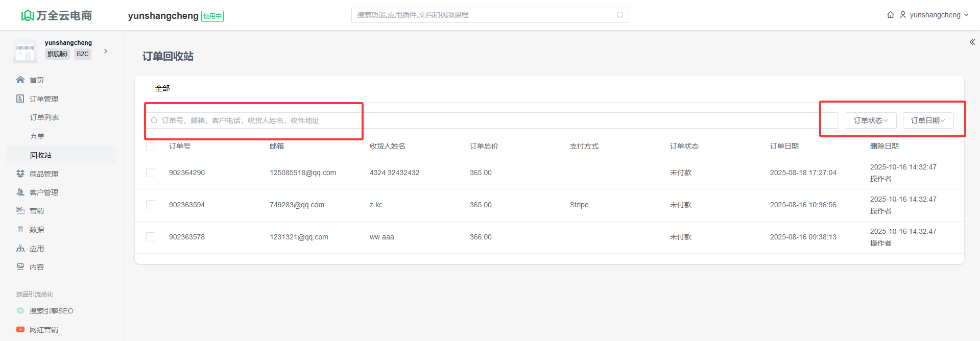The image size is (980, 341).
Task: Select 订单列表 in the sidebar menu
Action: point(44,117)
